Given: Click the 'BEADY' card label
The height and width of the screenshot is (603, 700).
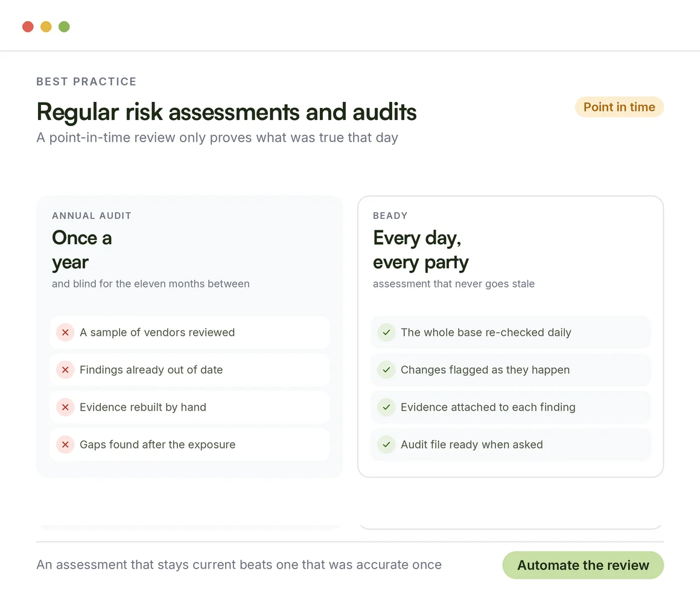Looking at the screenshot, I should tap(390, 216).
